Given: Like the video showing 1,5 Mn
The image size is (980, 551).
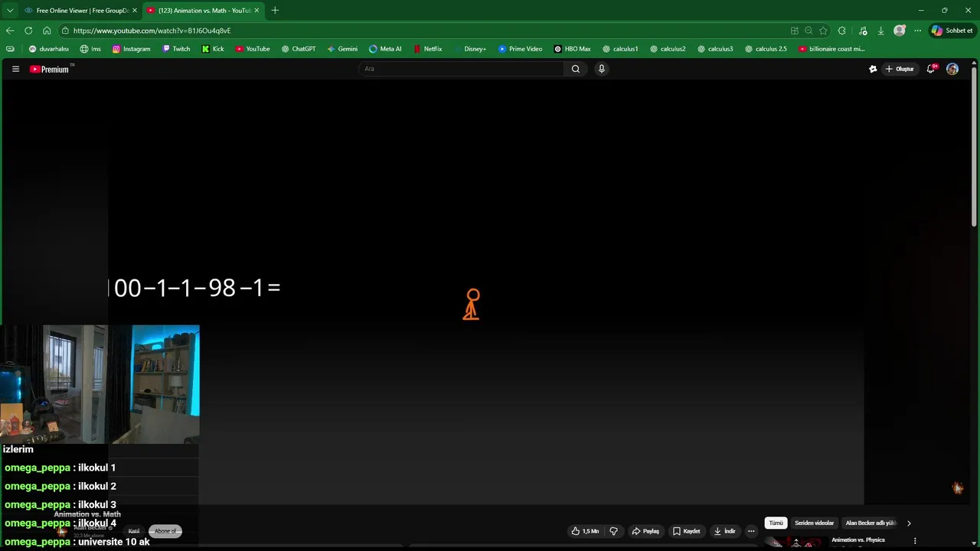Looking at the screenshot, I should (x=585, y=531).
